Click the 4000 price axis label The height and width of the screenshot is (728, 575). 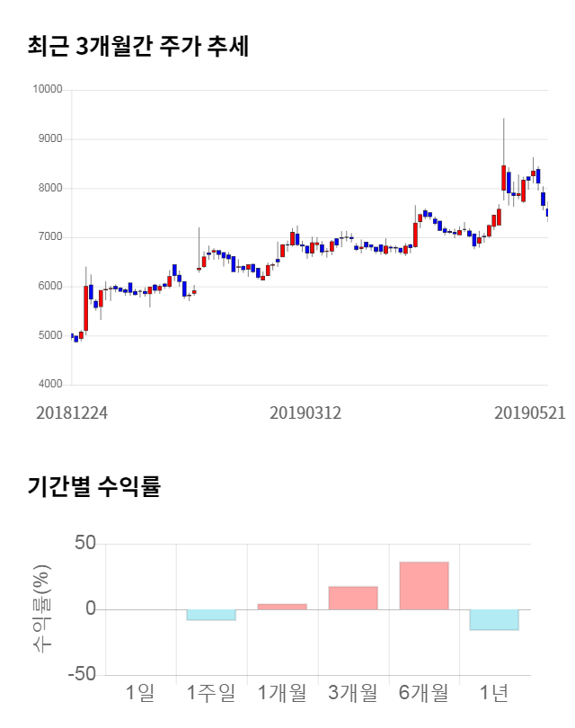(49, 385)
